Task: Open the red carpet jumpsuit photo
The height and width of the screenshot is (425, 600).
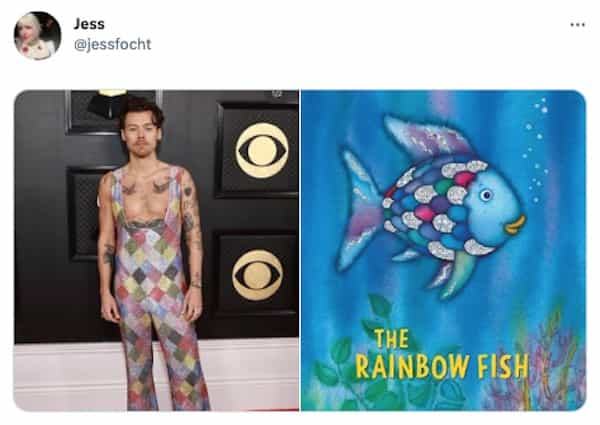Action: [157, 251]
